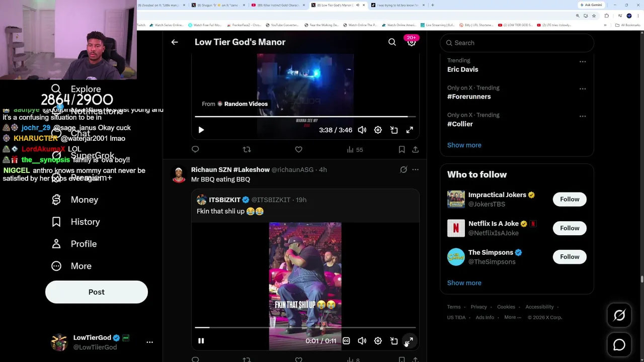This screenshot has width=644, height=362.
Task: Reply to the Random Videos post
Action: [x=195, y=149]
